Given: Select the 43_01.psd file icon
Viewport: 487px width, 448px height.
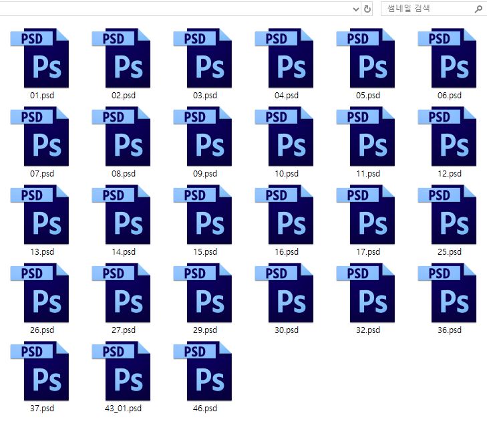Looking at the screenshot, I should [121, 371].
